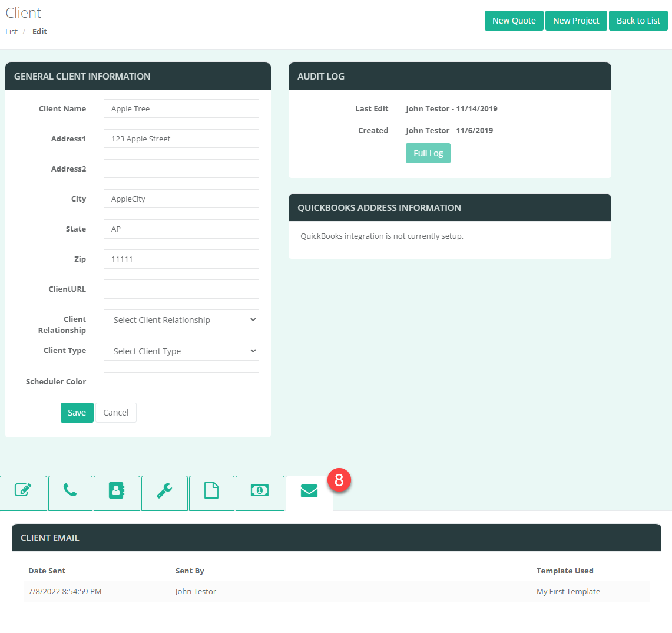Return using Back to List button
The width and height of the screenshot is (672, 633).
pos(638,21)
